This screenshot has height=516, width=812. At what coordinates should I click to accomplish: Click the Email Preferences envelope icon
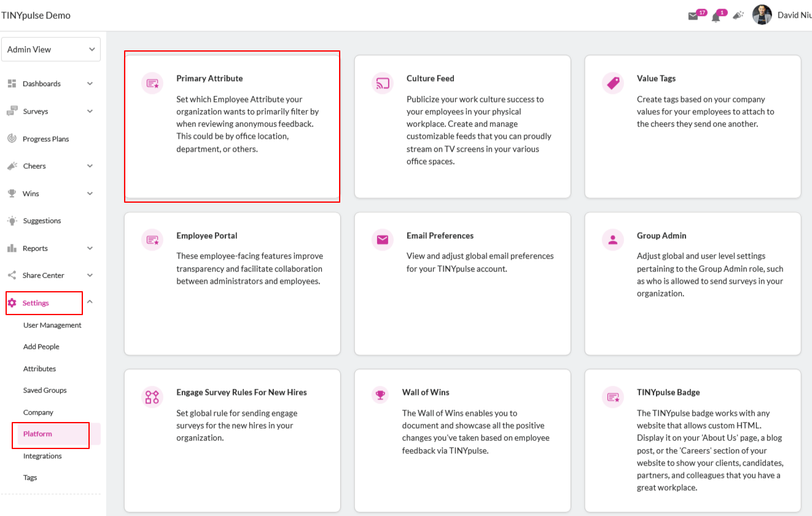click(382, 240)
